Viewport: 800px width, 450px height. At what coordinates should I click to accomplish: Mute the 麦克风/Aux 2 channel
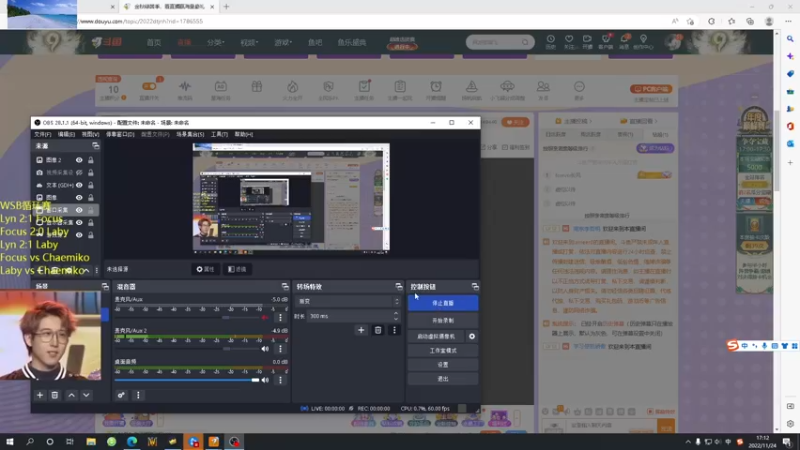coord(265,349)
